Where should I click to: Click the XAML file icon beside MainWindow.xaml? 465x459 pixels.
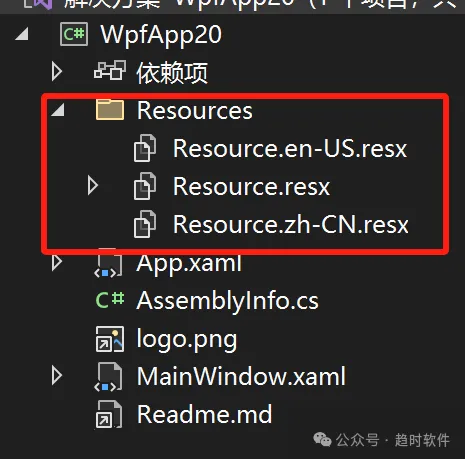109,377
